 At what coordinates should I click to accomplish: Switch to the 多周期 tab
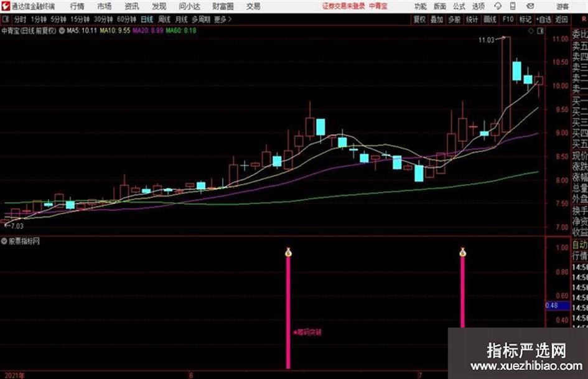[x=201, y=19]
